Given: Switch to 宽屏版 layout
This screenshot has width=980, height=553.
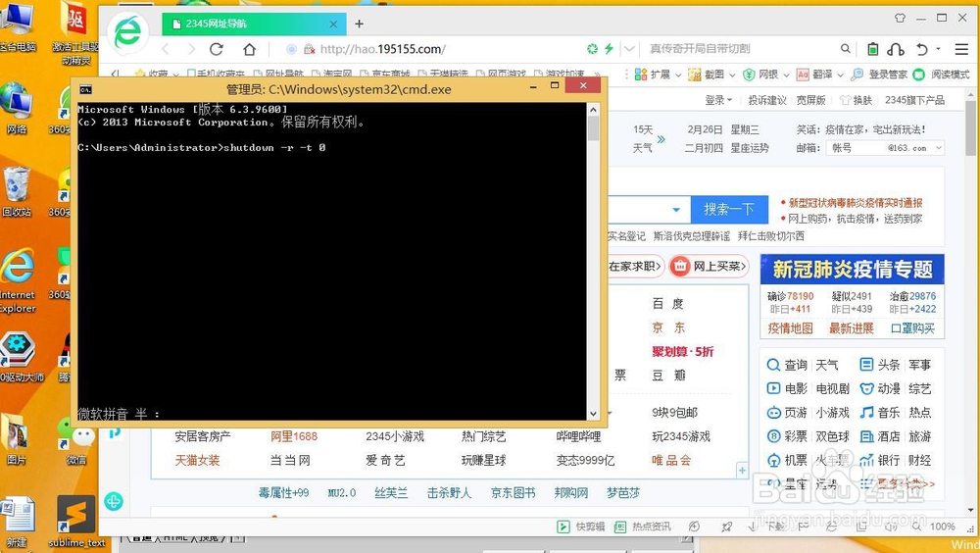Looking at the screenshot, I should click(810, 100).
